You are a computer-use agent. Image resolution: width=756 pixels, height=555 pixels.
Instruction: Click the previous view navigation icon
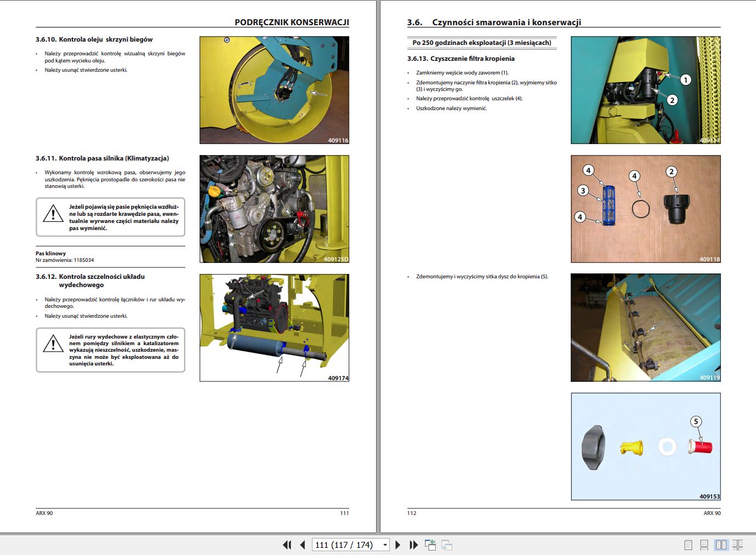[430, 545]
